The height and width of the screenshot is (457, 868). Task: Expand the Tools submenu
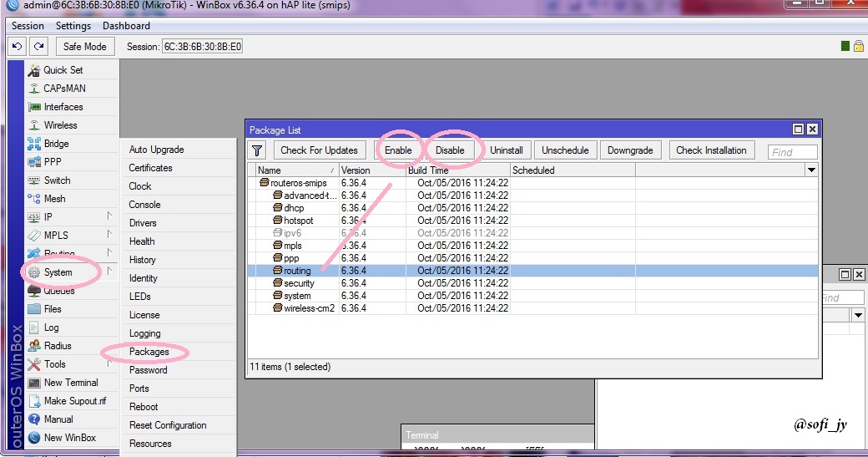(72, 364)
